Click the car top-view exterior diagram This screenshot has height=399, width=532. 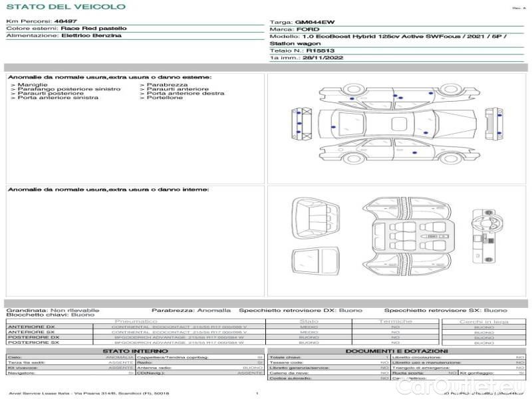[x=398, y=125]
